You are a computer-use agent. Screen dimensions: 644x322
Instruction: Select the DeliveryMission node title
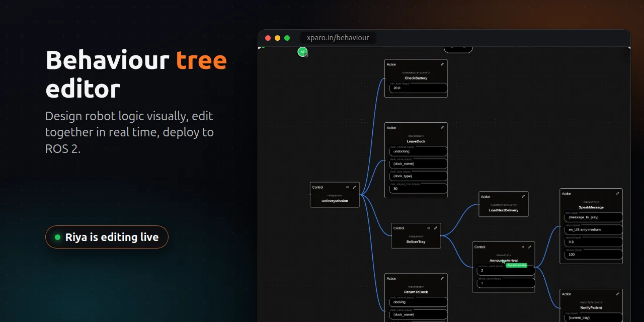(335, 201)
